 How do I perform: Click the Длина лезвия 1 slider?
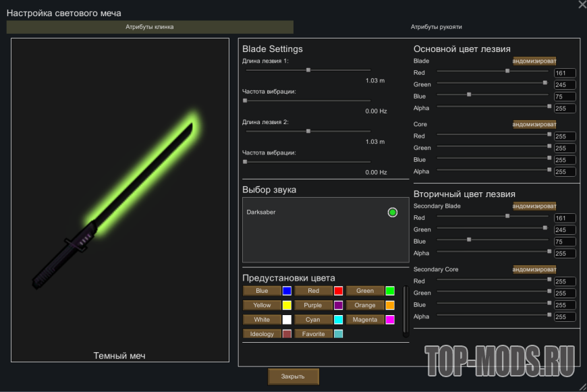coord(308,69)
